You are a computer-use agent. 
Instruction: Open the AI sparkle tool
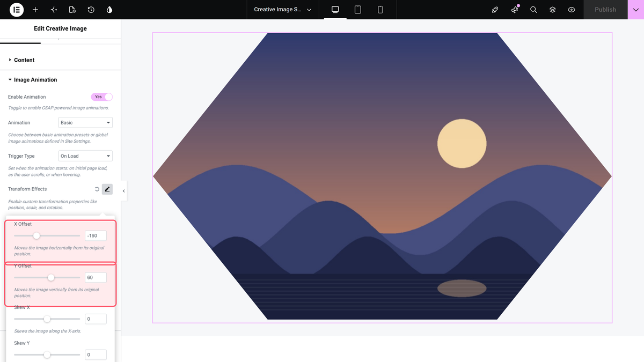click(x=54, y=10)
